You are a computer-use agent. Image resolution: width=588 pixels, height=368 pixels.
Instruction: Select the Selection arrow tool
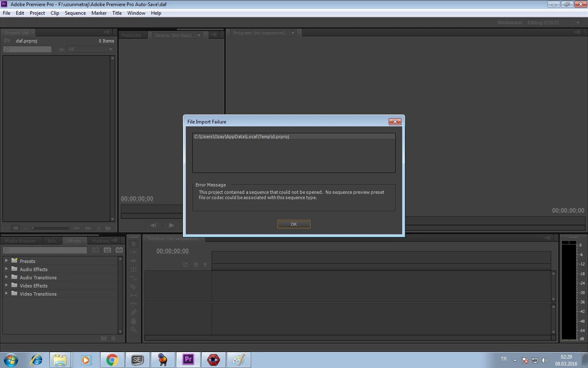click(x=134, y=244)
